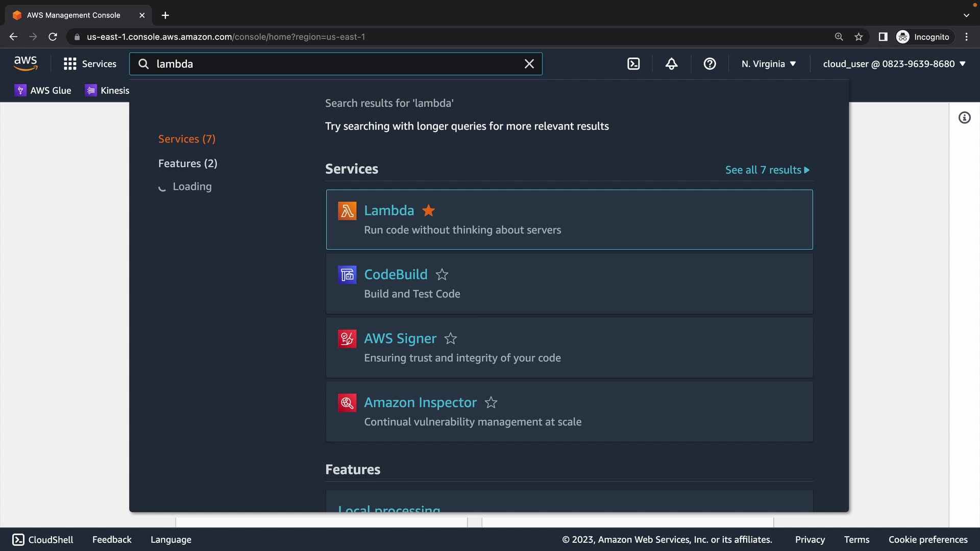Click the help question mark icon

pyautogui.click(x=709, y=64)
